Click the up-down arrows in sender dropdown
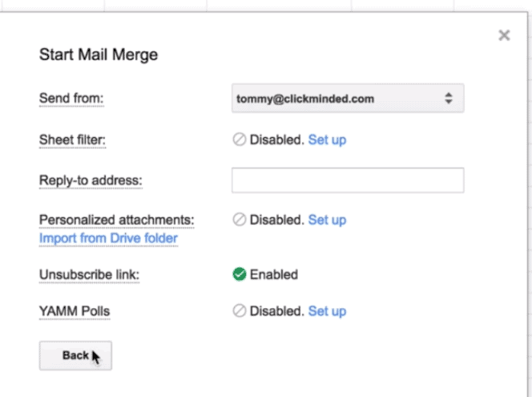532x397 pixels. coord(449,98)
